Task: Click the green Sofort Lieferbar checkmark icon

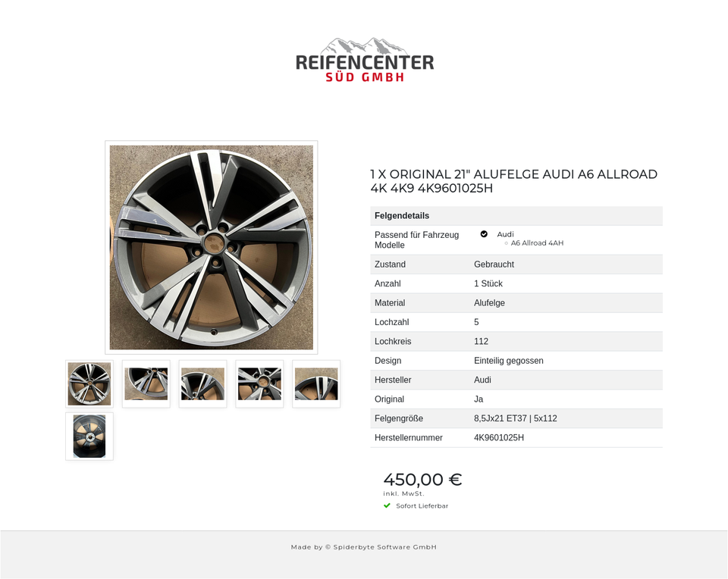Action: 388,505
